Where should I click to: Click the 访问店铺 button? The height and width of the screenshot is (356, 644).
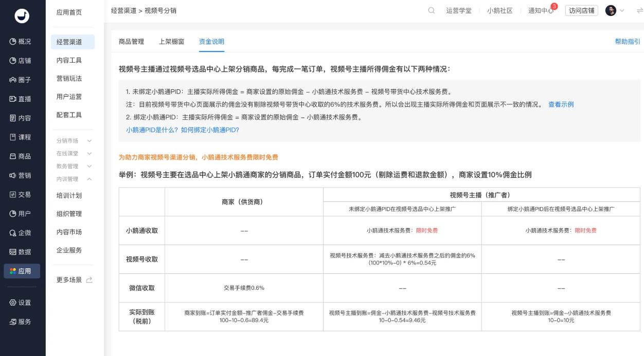582,11
